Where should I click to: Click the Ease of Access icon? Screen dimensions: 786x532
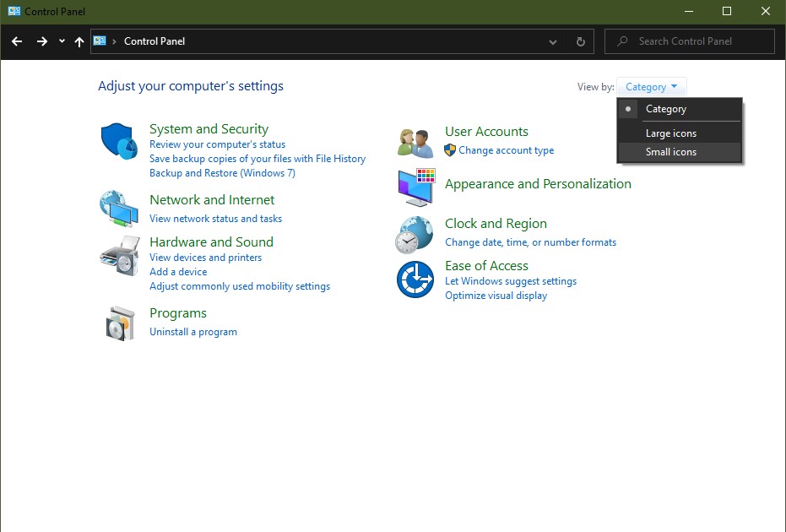click(x=415, y=280)
